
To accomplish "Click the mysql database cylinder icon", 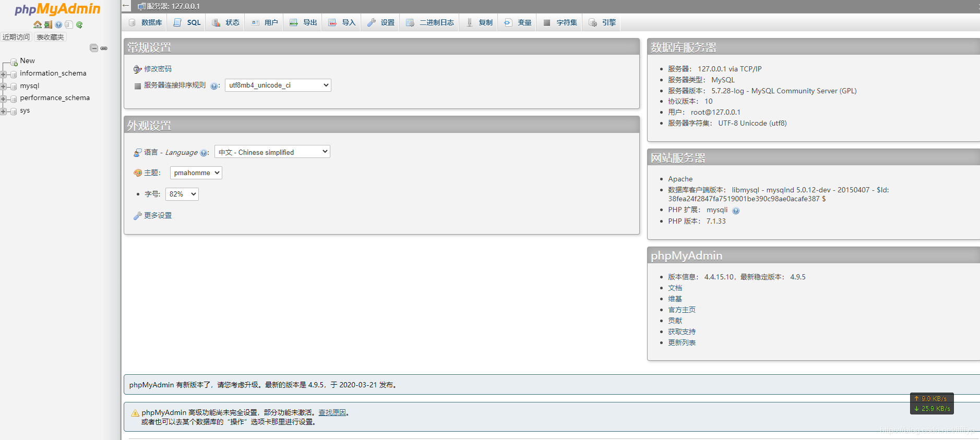I will (14, 87).
